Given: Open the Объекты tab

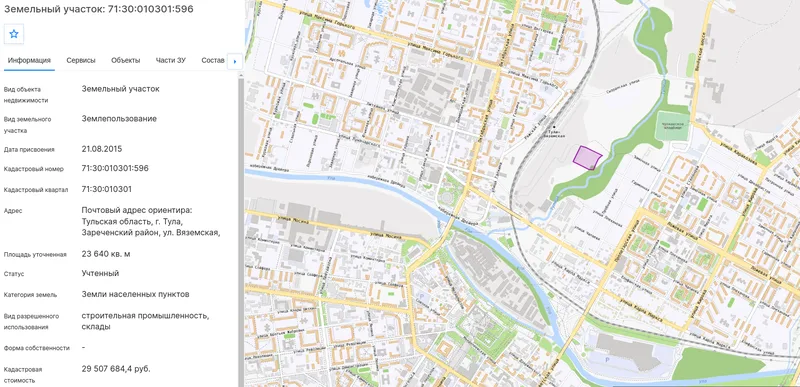Looking at the screenshot, I should 126,60.
